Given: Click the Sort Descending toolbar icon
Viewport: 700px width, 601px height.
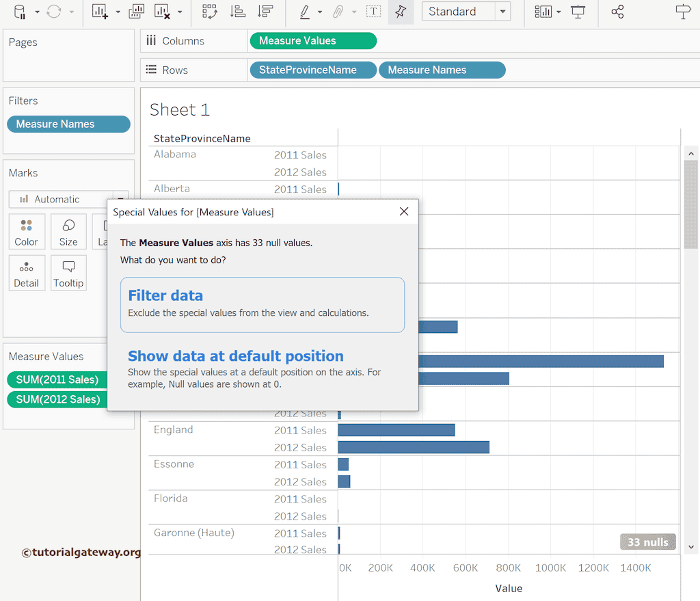Looking at the screenshot, I should [265, 12].
